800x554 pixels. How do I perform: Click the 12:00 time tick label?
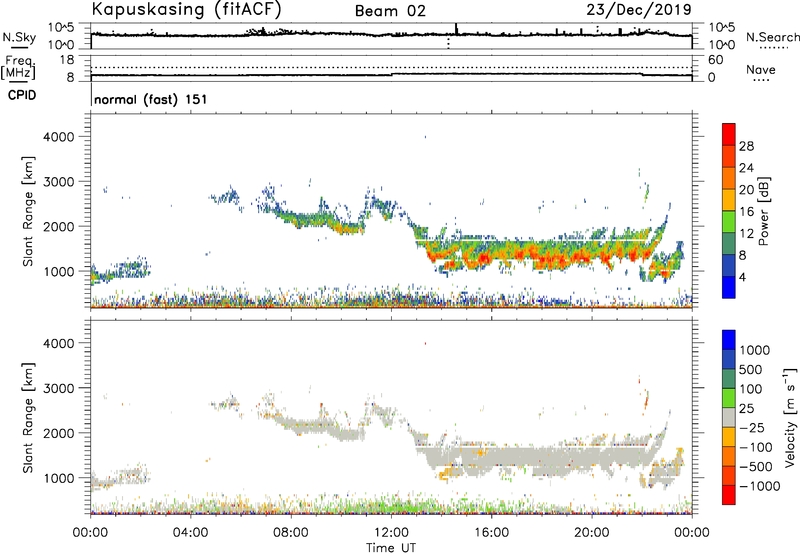[x=391, y=533]
